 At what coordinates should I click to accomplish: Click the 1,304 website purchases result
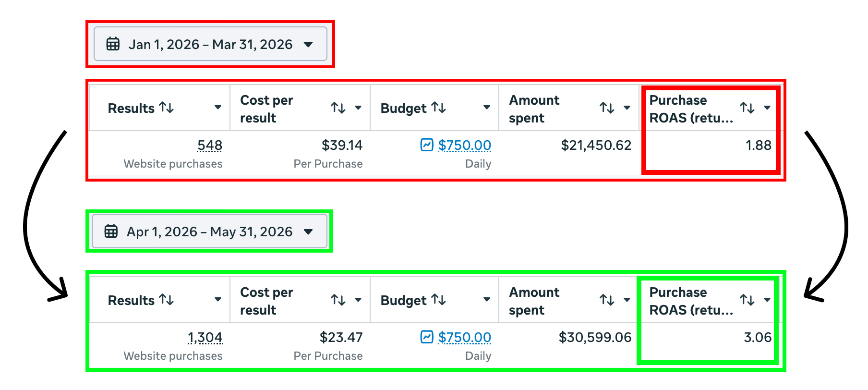tap(205, 337)
